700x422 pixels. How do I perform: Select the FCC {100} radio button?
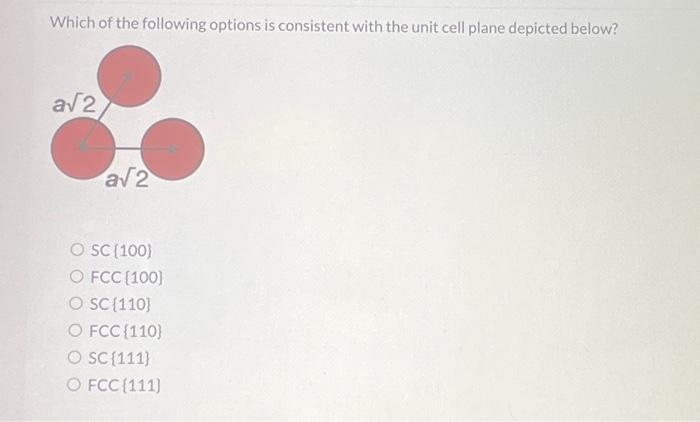point(76,277)
